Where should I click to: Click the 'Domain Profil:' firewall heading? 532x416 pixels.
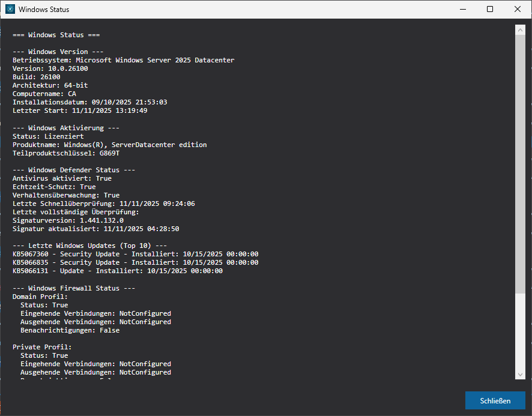(40, 297)
